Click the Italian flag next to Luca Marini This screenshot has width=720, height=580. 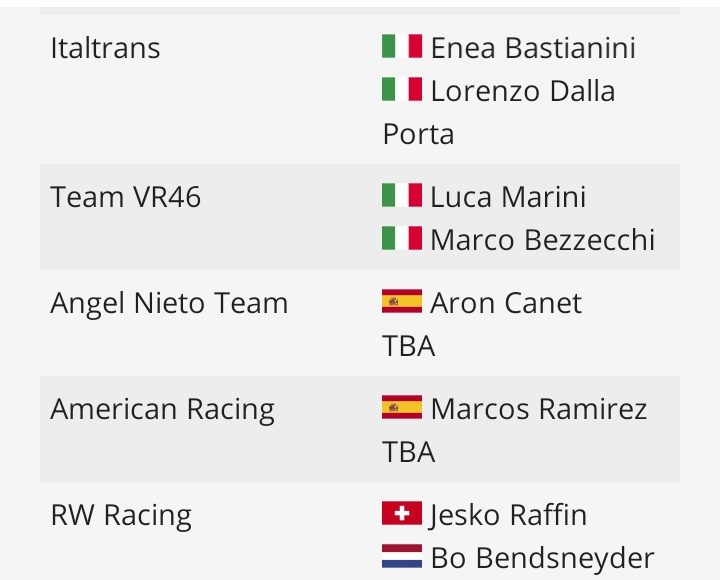tap(402, 196)
